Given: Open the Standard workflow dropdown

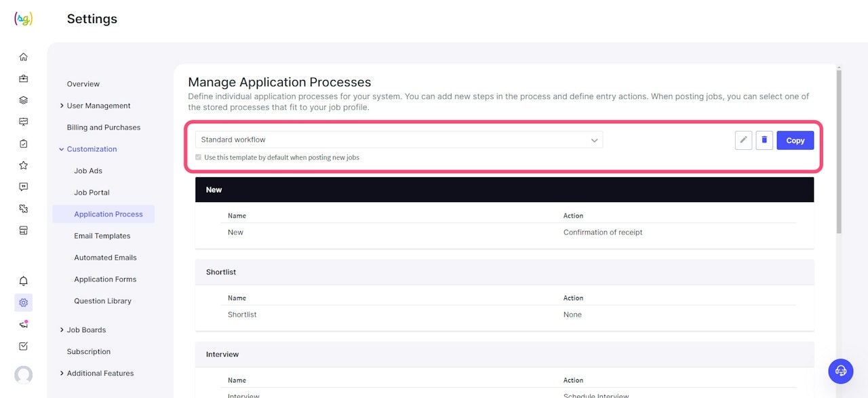Looking at the screenshot, I should (x=399, y=140).
